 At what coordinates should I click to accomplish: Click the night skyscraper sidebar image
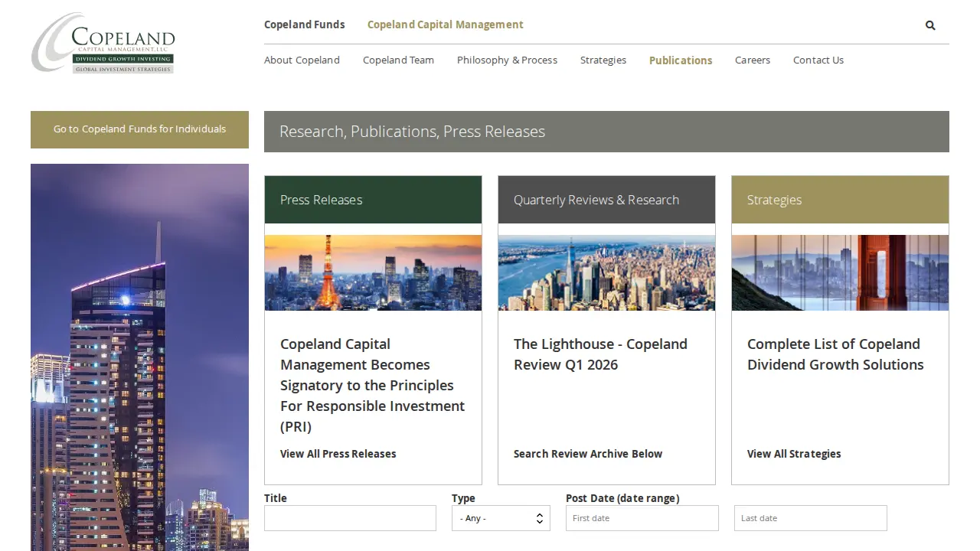139,357
